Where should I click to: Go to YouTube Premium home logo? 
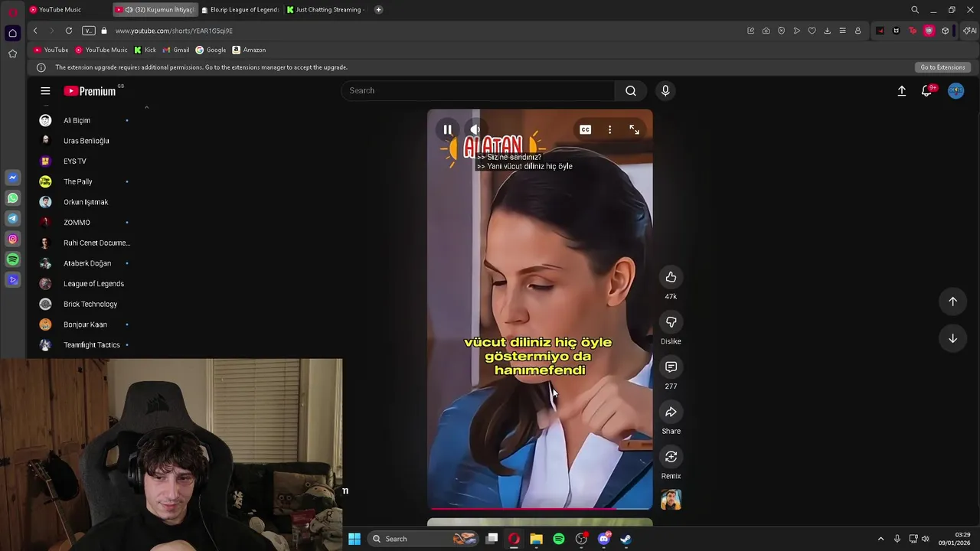click(x=90, y=91)
